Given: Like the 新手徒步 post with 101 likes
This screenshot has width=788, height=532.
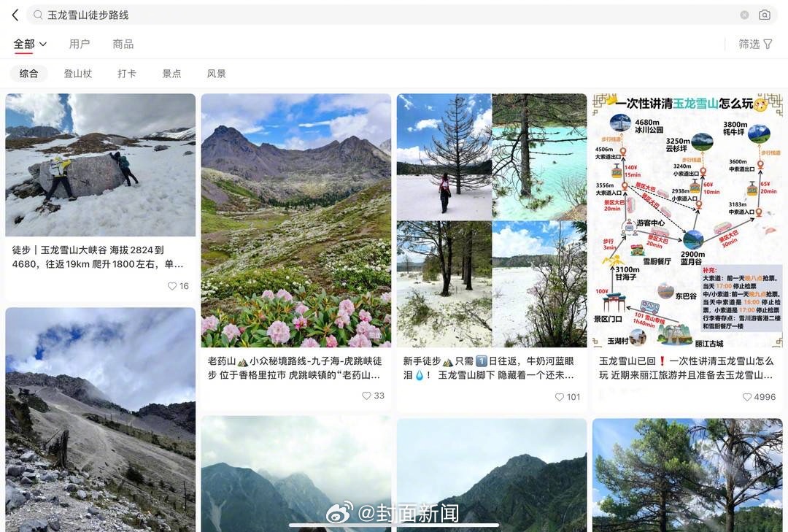Looking at the screenshot, I should (560, 397).
